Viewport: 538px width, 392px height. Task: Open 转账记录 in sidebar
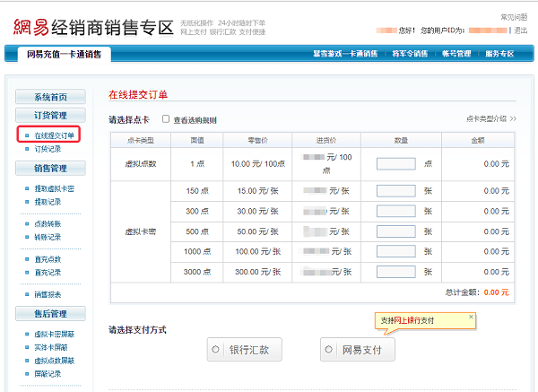point(48,237)
